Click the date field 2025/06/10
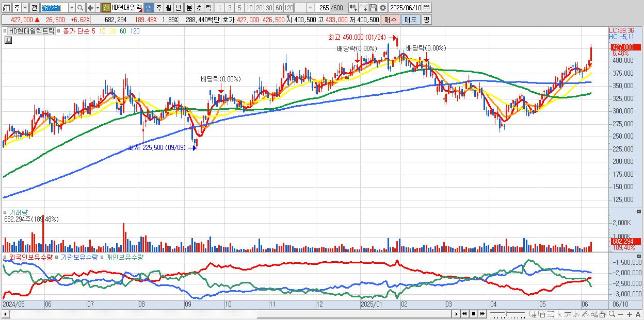 pyautogui.click(x=406, y=8)
